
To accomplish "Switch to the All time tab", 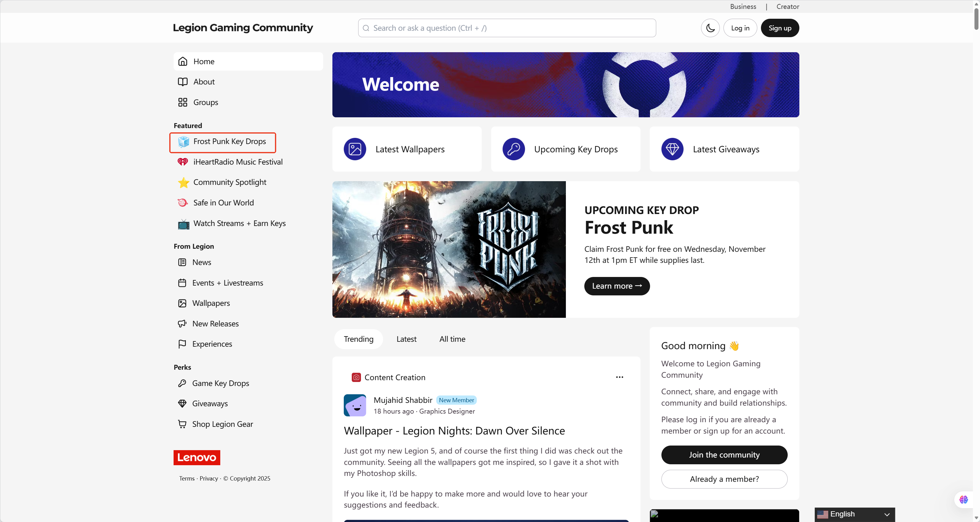I will (452, 339).
